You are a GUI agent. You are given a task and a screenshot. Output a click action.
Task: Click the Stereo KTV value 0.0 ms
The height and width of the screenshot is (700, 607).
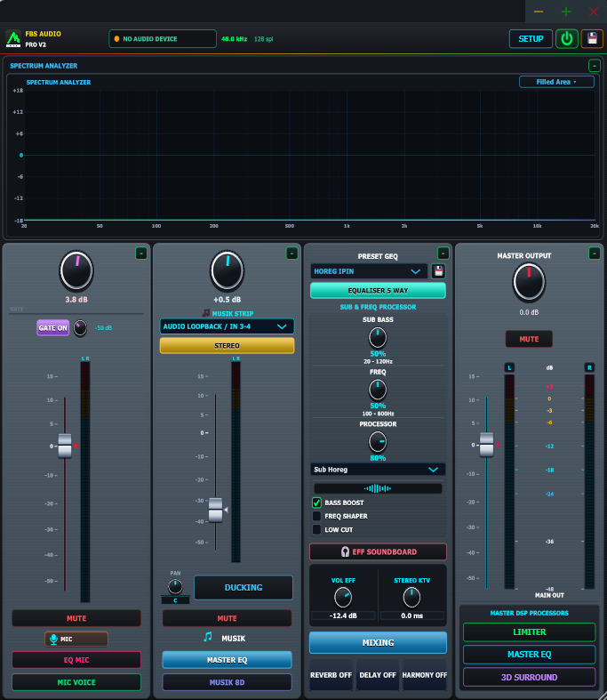click(x=411, y=616)
